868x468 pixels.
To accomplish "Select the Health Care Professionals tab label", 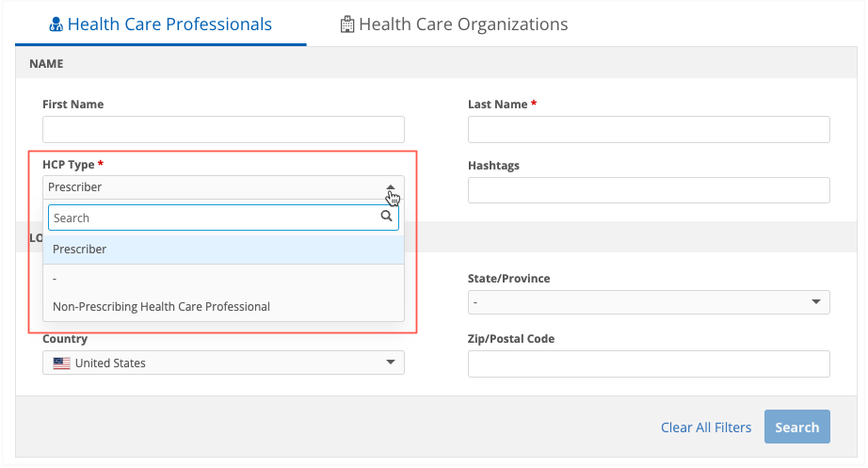I will tap(169, 24).
